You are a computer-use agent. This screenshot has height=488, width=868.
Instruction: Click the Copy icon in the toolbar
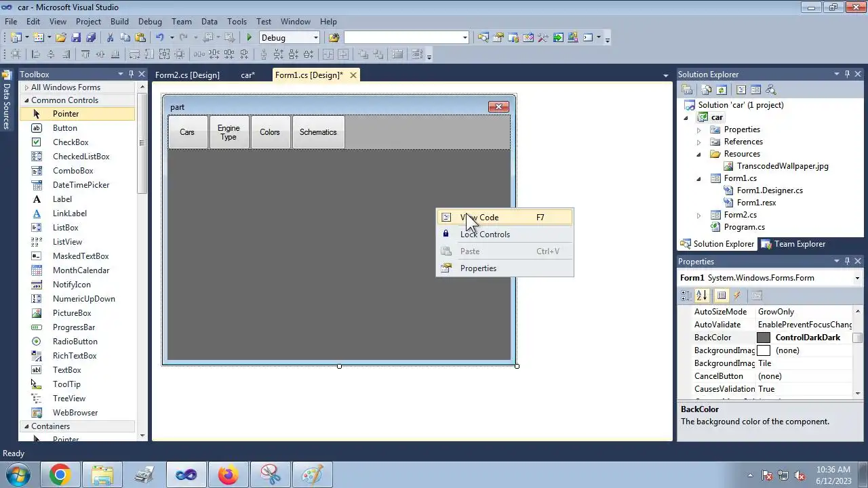[x=125, y=37]
